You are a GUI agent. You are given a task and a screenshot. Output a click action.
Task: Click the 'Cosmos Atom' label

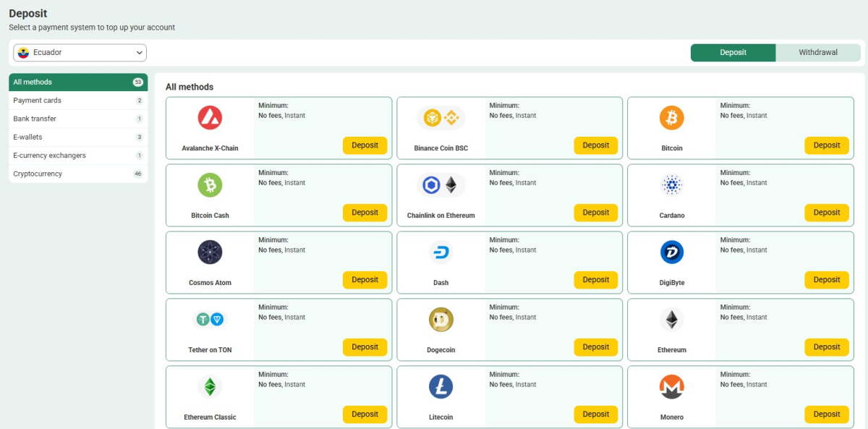(210, 283)
